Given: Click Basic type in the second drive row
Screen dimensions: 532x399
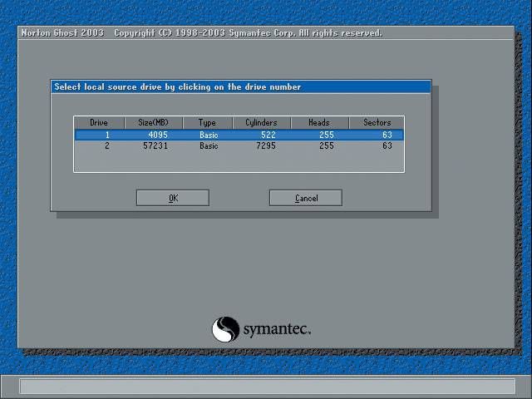Looking at the screenshot, I should [209, 145].
